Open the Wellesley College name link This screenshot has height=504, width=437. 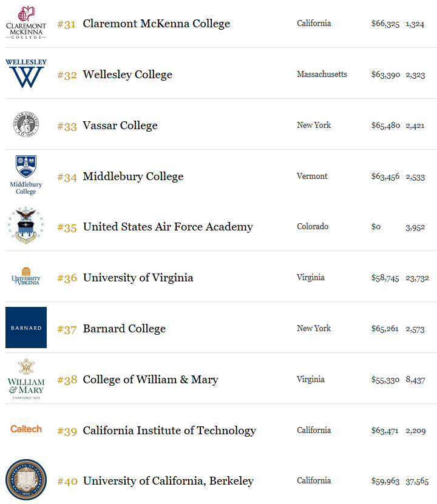(127, 74)
